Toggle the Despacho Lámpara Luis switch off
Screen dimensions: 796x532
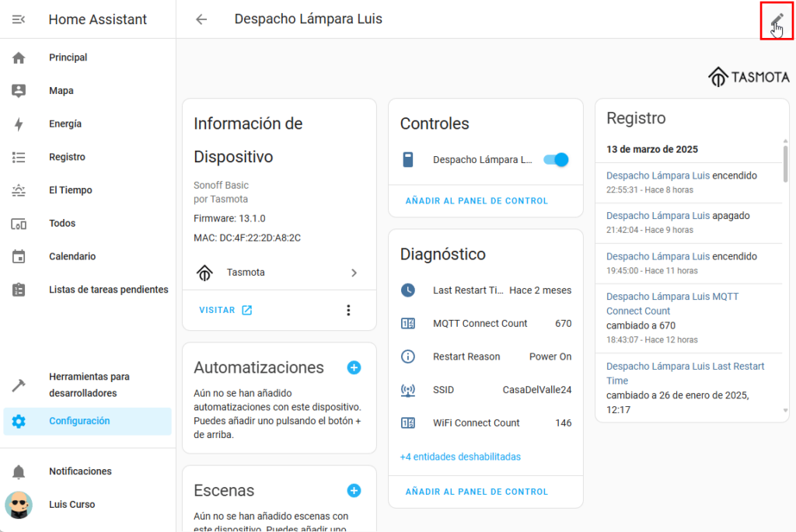(556, 159)
